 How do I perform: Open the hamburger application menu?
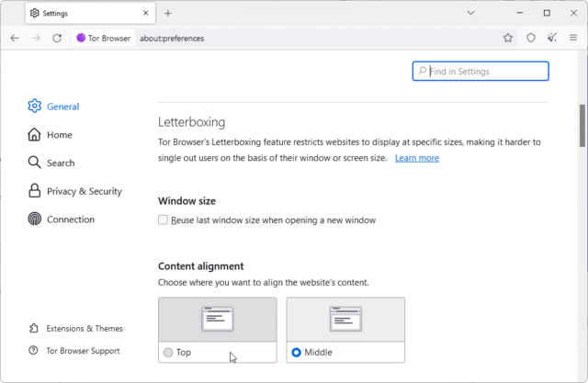pos(573,38)
